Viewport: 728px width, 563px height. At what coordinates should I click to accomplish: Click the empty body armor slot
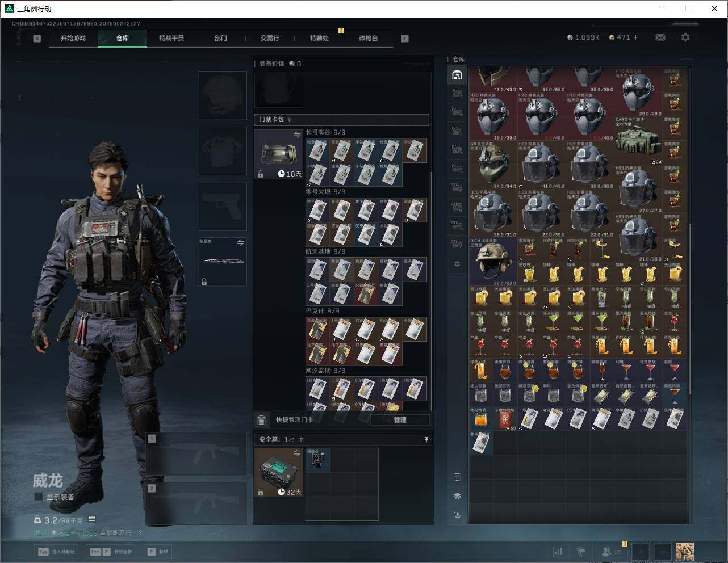click(x=223, y=150)
